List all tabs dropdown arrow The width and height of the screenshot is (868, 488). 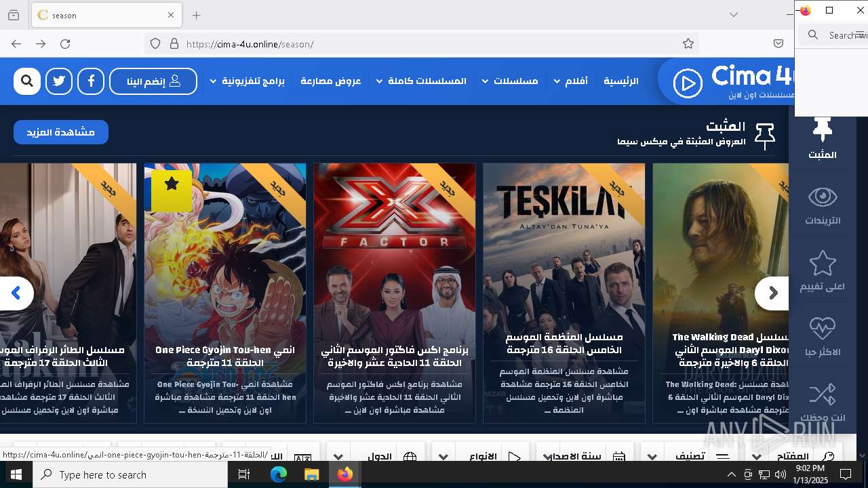click(x=734, y=15)
